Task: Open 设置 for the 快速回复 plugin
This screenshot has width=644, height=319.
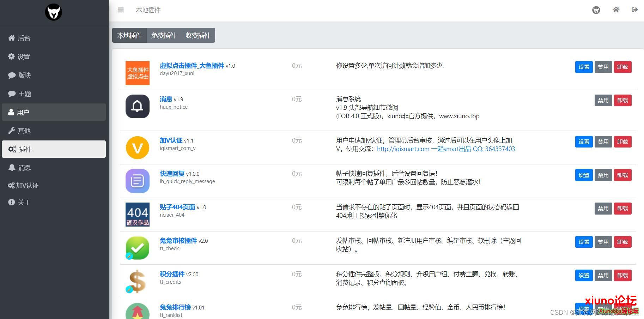Action: pyautogui.click(x=584, y=175)
